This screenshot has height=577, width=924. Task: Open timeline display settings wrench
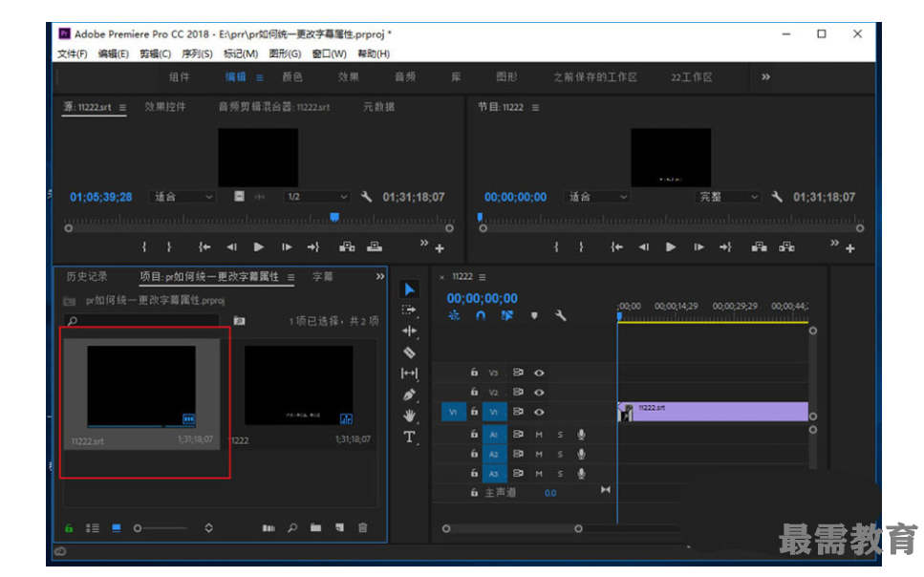(x=561, y=315)
